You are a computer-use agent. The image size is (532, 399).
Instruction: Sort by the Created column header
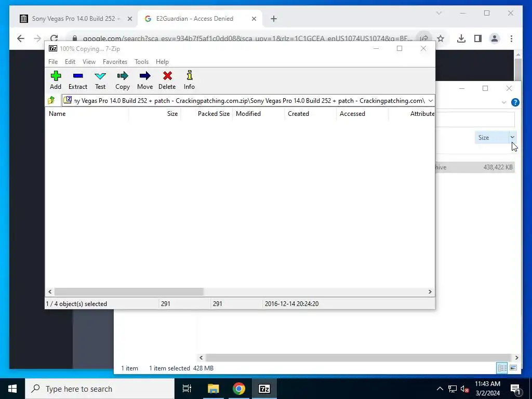[311, 114]
